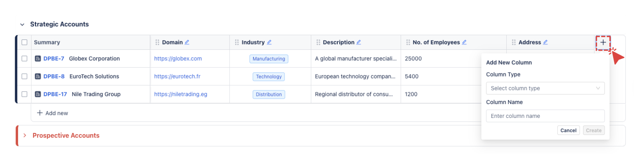Collapse the Strategic Accounts section
Viewport: 644px width, 167px height.
pyautogui.click(x=22, y=24)
